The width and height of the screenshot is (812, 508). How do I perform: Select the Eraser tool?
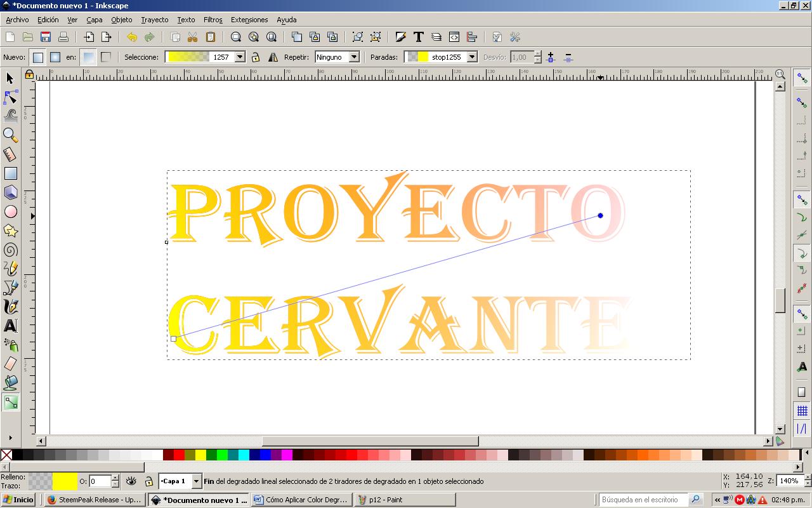[10, 364]
